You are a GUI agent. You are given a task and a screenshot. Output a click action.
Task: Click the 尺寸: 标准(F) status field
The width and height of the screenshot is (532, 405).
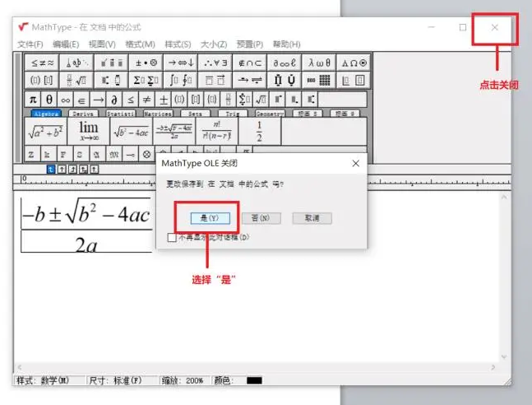122,380
